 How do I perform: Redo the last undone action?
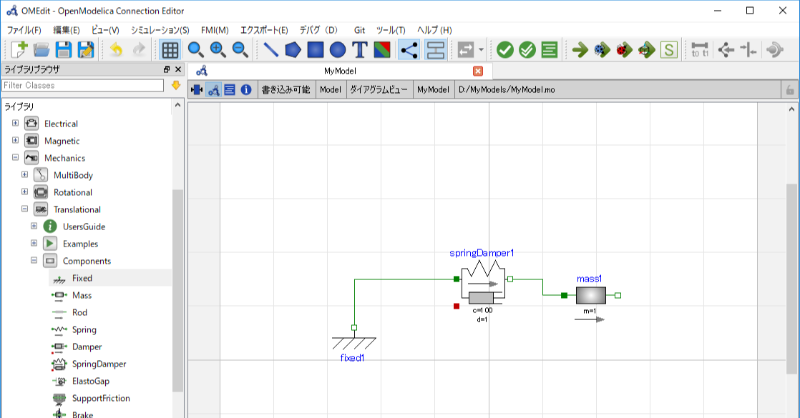(139, 50)
